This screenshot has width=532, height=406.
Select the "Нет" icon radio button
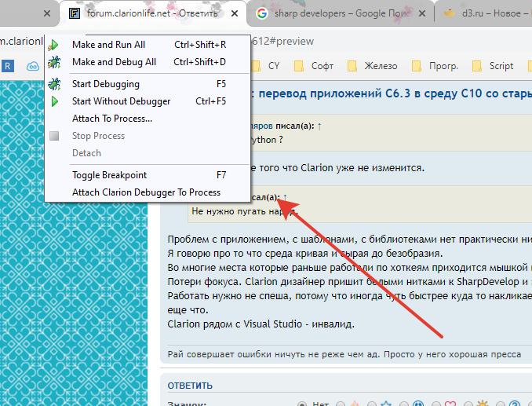pyautogui.click(x=303, y=404)
